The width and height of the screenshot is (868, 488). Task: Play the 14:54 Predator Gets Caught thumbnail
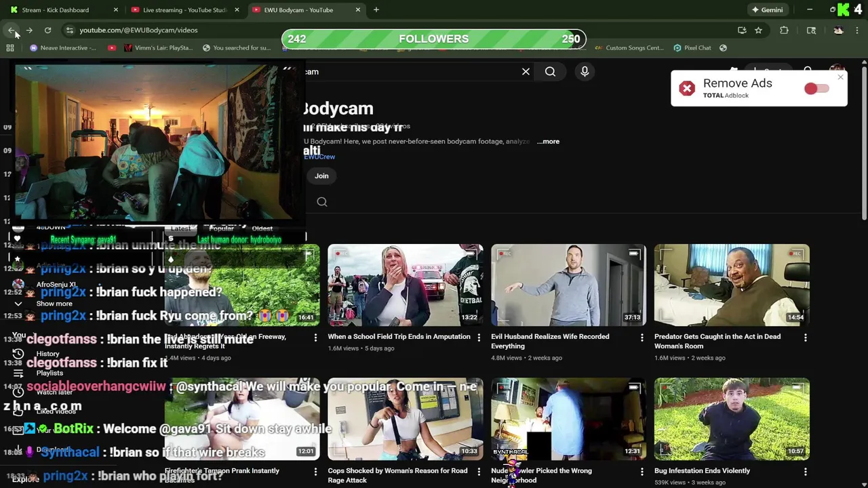coord(732,285)
